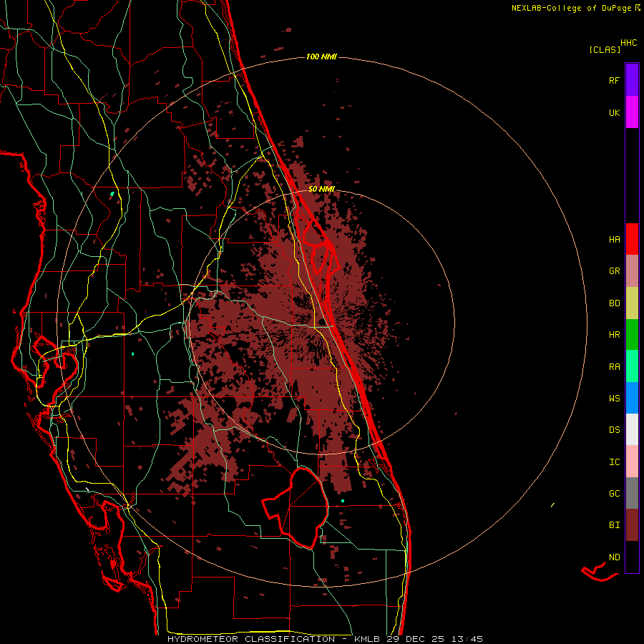Click the RF purple legend swatch
Image resolution: width=644 pixels, height=644 pixels.
click(632, 80)
